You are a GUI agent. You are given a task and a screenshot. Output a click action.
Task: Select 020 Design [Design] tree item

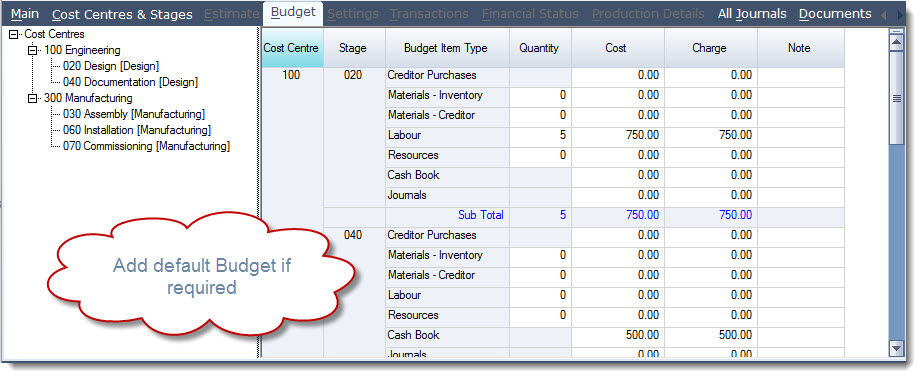pos(110,66)
